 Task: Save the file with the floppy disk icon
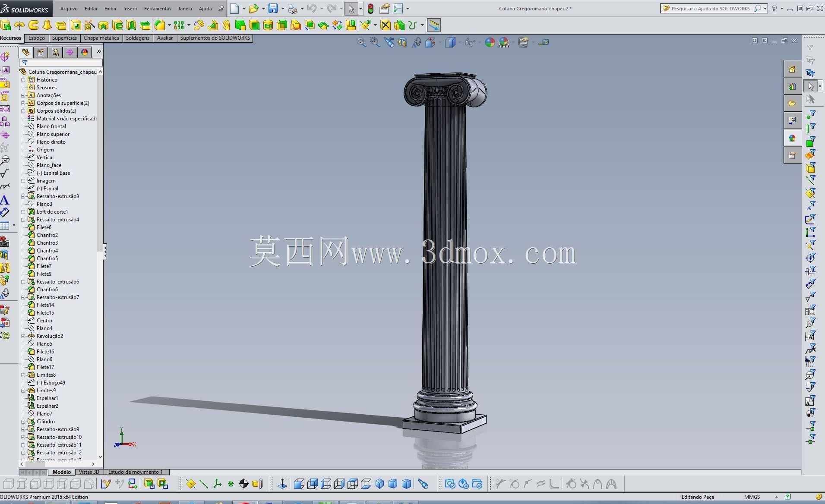click(273, 8)
